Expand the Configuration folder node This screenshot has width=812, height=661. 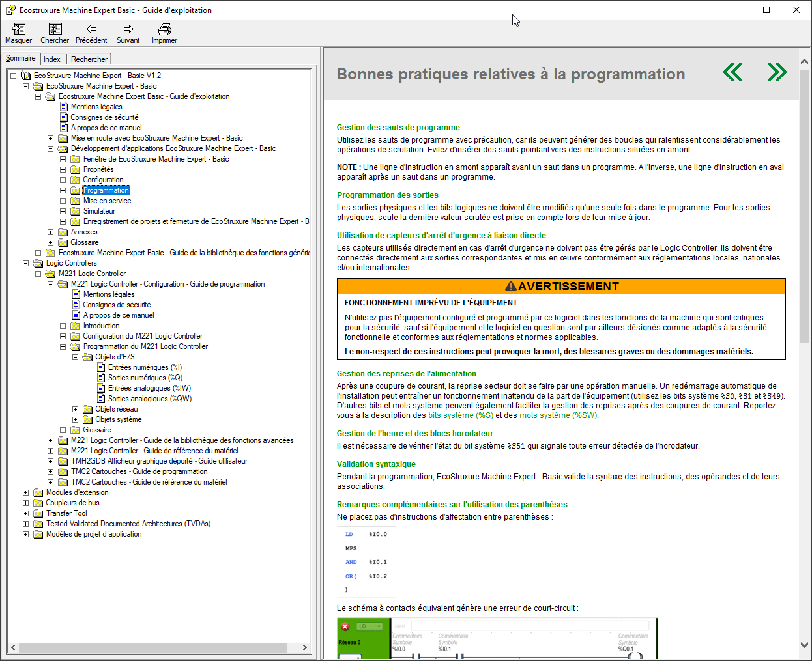[x=63, y=180]
